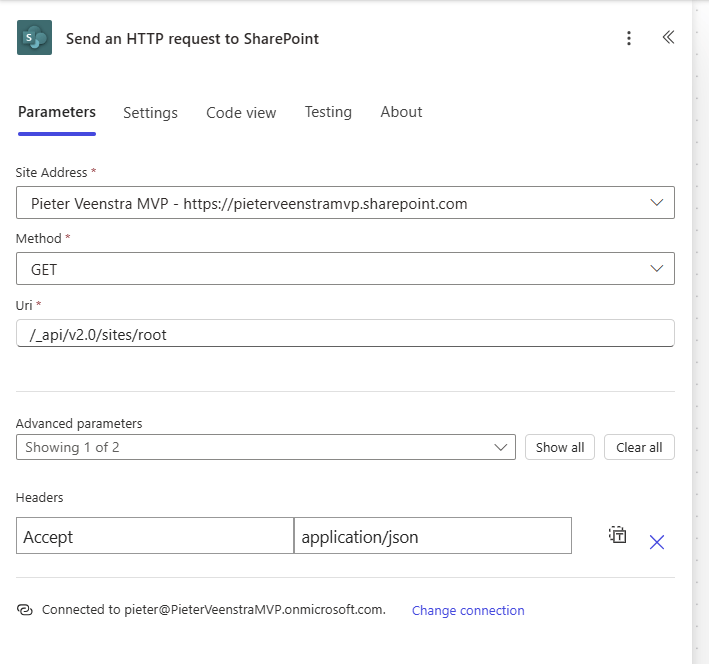
Task: Click the Uri field with /_api/v2.0/sites/root
Action: (x=345, y=333)
